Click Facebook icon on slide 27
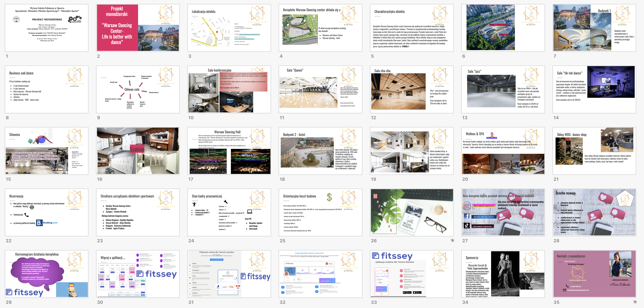 pyautogui.click(x=467, y=216)
